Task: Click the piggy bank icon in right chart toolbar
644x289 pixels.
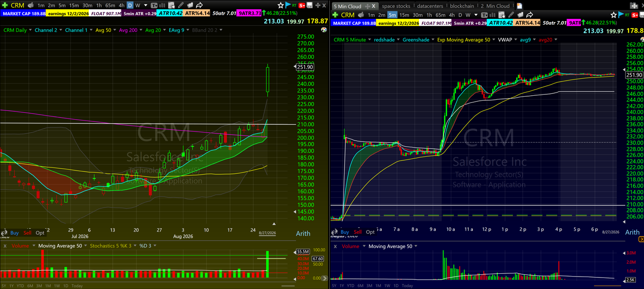Action: point(361,15)
